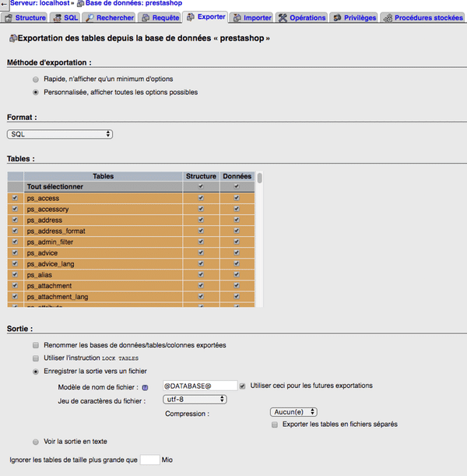Click the Structure tab icon
This screenshot has width=467, height=476.
coord(9,18)
